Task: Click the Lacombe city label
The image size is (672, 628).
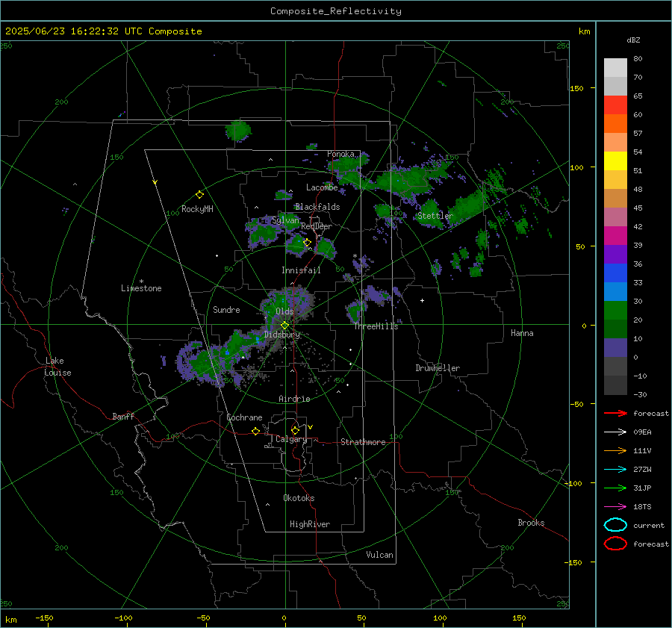Action: pos(322,187)
